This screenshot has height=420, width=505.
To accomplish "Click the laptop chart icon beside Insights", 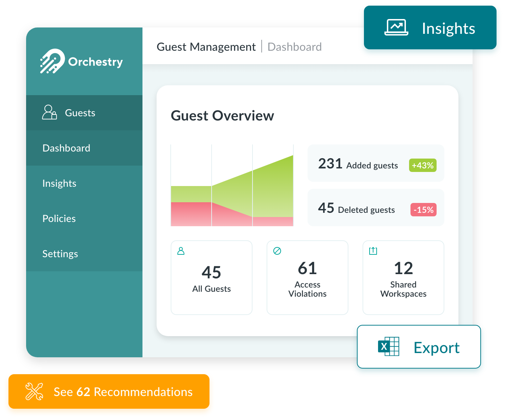I will pos(396,27).
